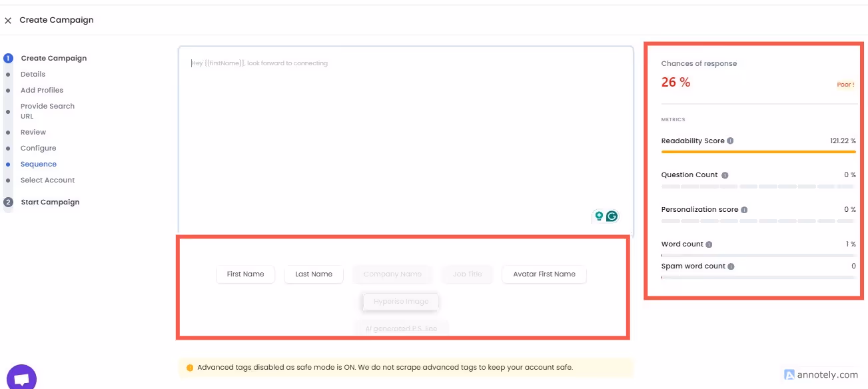
Task: Switch to the Review step
Action: point(33,132)
